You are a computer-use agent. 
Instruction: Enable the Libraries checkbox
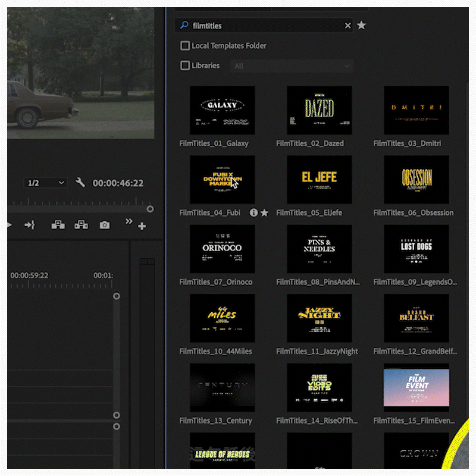pyautogui.click(x=185, y=65)
